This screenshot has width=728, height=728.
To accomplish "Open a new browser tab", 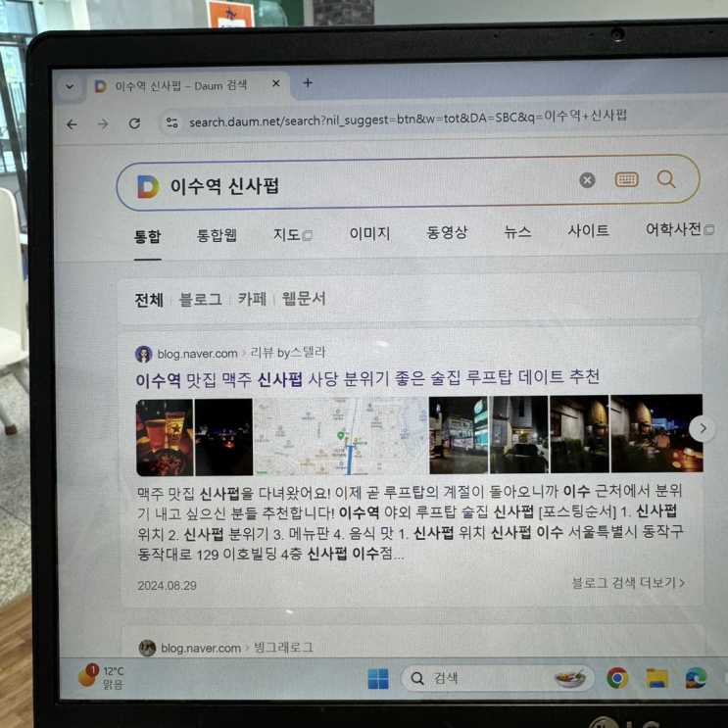I will (x=308, y=83).
